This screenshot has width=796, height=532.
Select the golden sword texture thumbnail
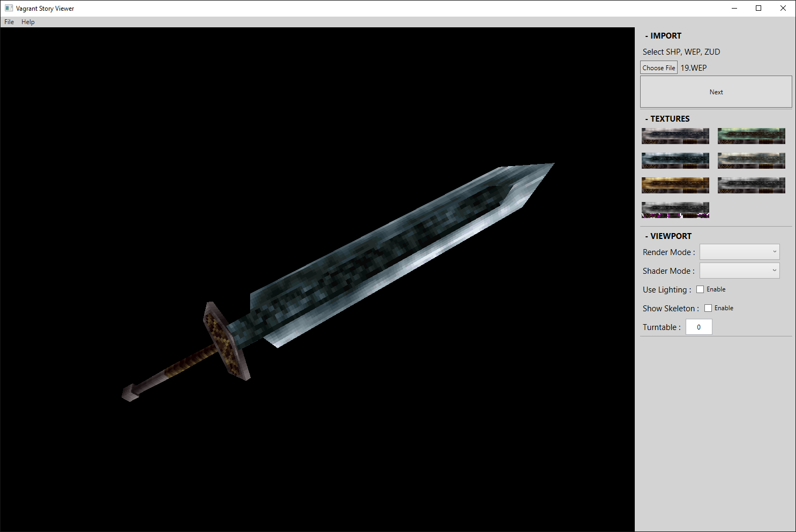click(675, 185)
